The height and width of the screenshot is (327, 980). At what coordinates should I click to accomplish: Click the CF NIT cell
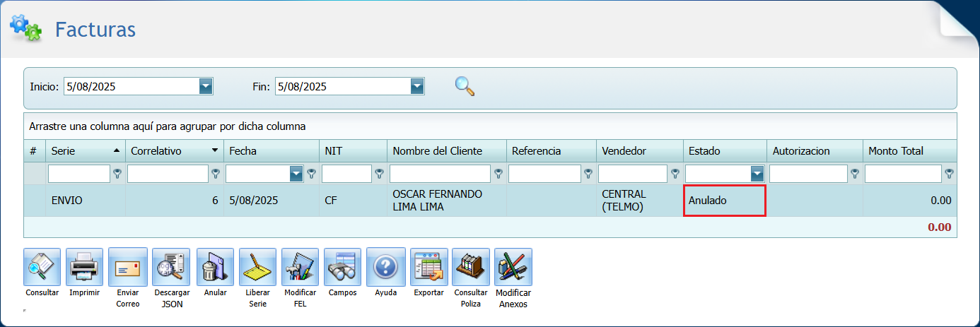[x=353, y=201]
